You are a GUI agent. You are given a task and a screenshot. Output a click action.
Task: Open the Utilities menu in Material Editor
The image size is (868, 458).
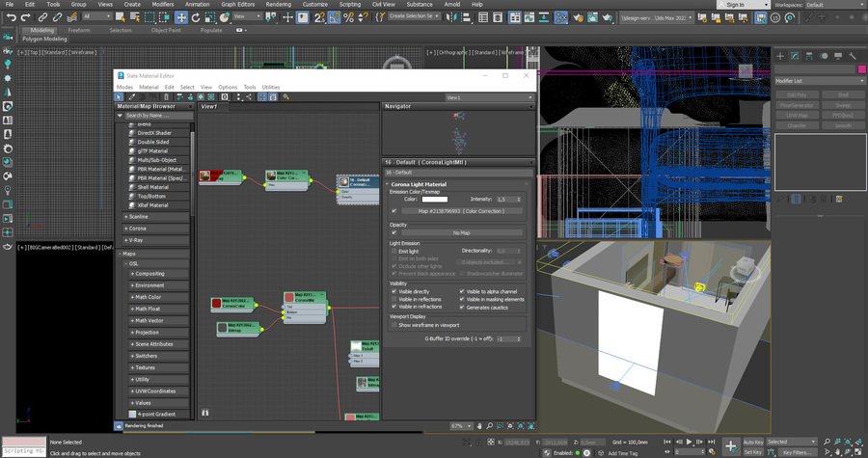(x=271, y=87)
